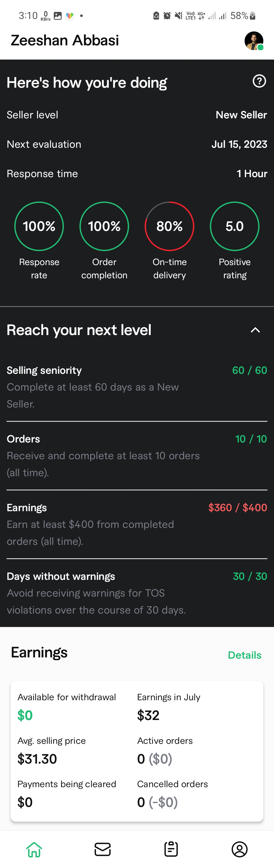Open the profile account tab icon
The height and width of the screenshot is (868, 274).
[x=239, y=849]
